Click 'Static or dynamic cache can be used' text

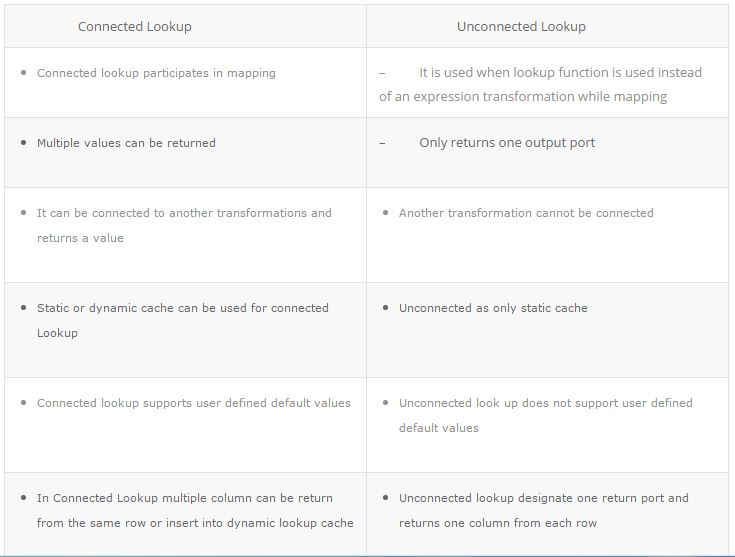point(182,308)
